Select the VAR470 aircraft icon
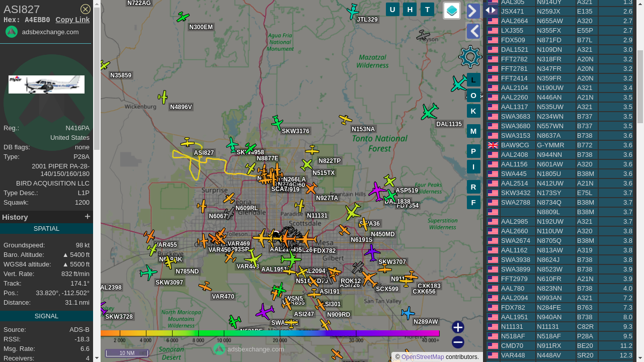 [205, 287]
